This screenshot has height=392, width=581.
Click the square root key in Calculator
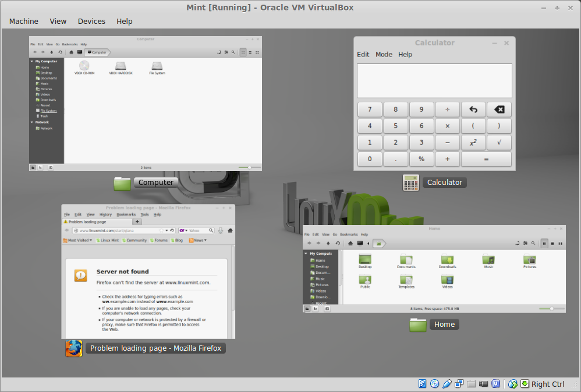click(x=499, y=142)
